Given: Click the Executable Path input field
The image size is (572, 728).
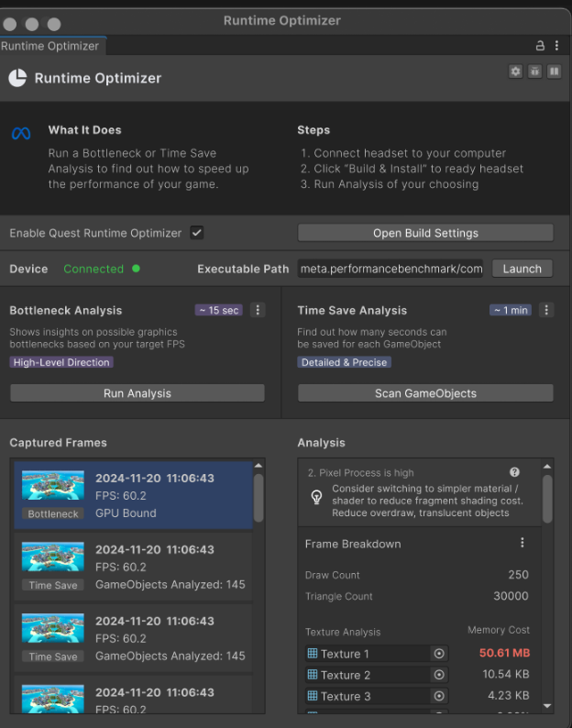Looking at the screenshot, I should click(390, 269).
